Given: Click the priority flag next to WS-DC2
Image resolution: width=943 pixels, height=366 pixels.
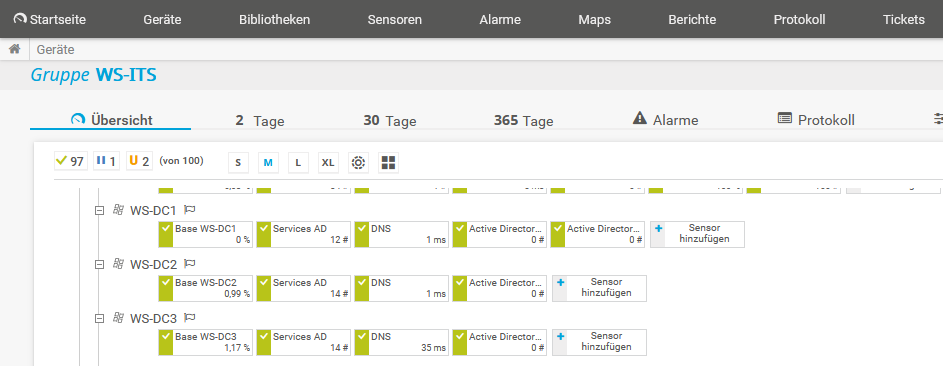Looking at the screenshot, I should (190, 264).
